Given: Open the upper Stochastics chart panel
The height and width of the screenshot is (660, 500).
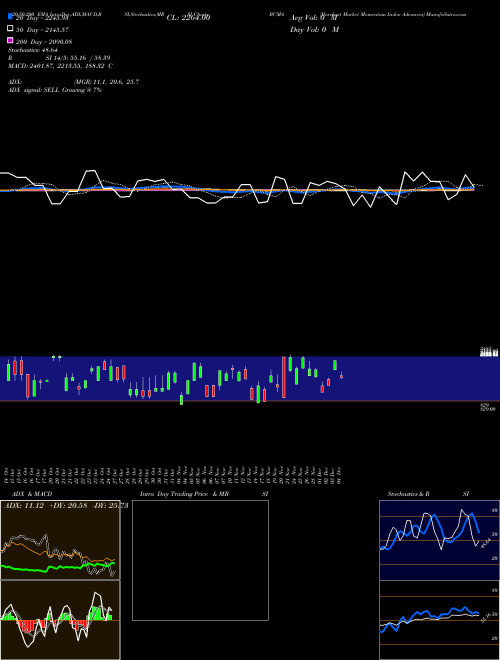Looking at the screenshot, I should [x=439, y=540].
